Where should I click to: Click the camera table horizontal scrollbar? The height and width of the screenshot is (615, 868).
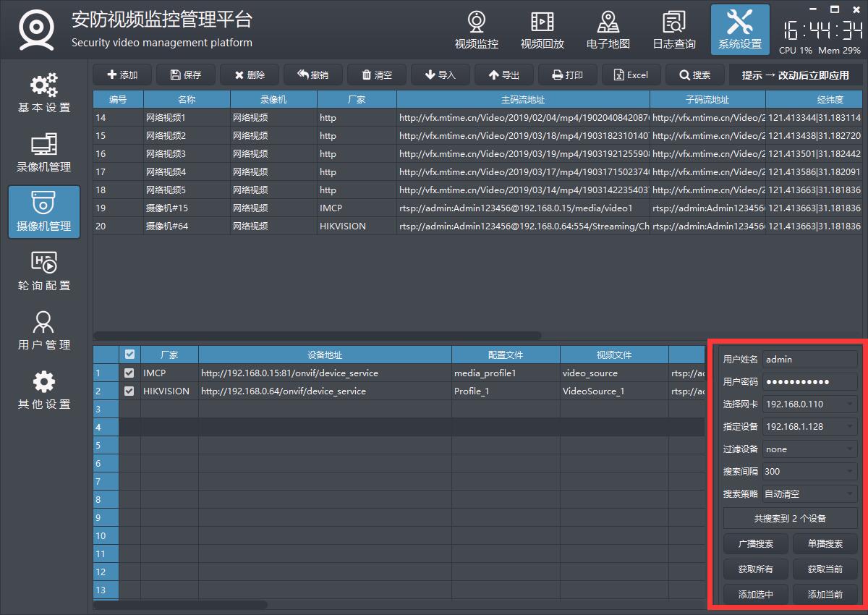(318, 336)
